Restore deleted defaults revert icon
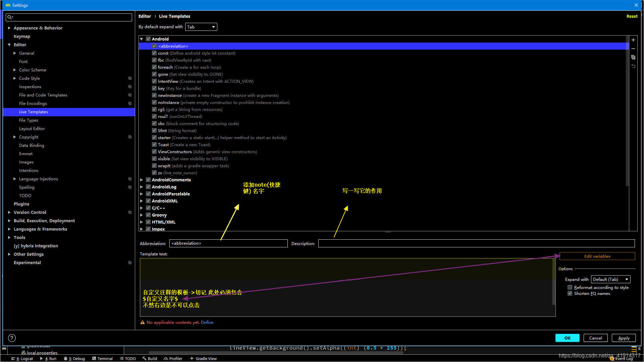This screenshot has height=362, width=644. [633, 66]
